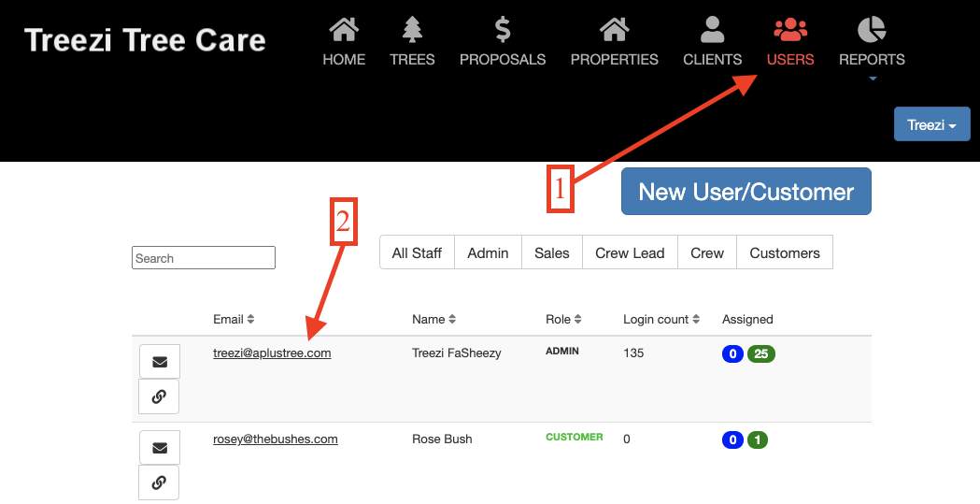The width and height of the screenshot is (980, 504).
Task: Click link icon for rosey@thebushes.com row
Action: click(x=159, y=482)
